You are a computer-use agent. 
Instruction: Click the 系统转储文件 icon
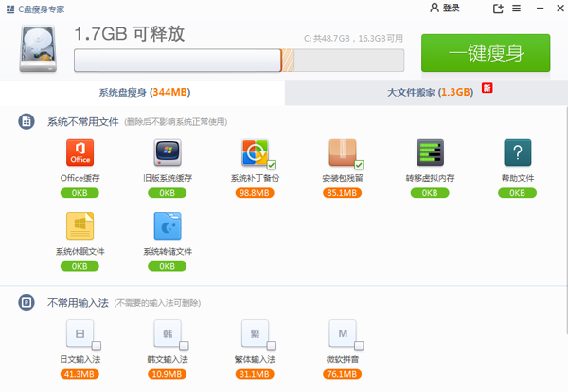point(168,225)
